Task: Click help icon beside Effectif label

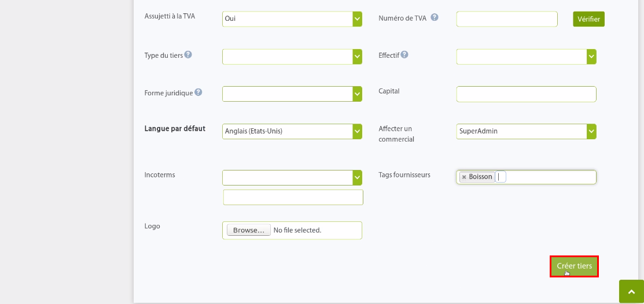Action: [x=404, y=54]
